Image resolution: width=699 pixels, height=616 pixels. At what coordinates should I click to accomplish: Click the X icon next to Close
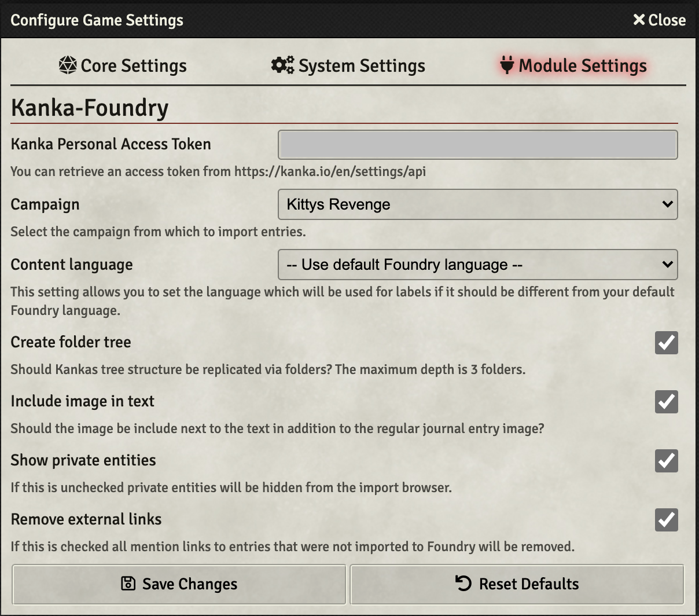tap(639, 20)
